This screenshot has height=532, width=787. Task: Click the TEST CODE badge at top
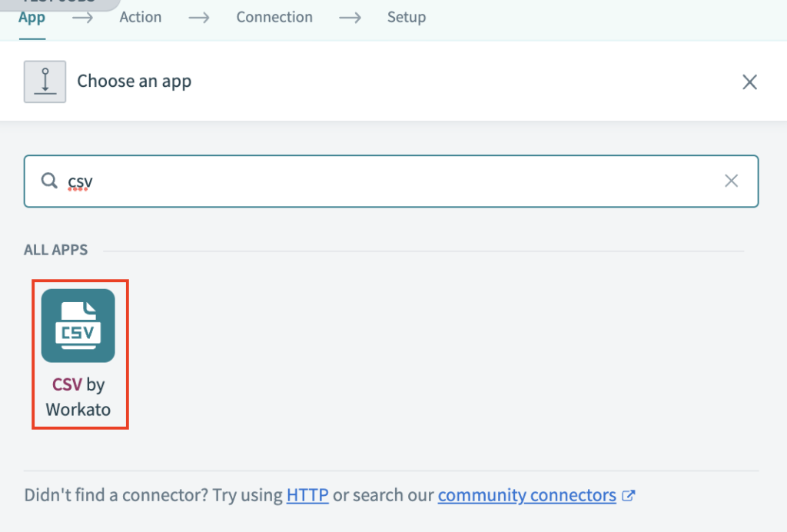(x=58, y=2)
